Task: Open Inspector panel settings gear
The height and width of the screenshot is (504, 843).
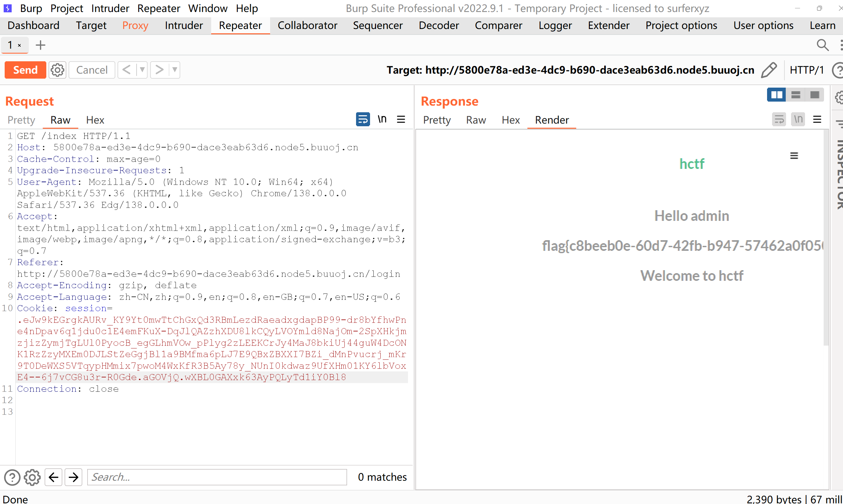Action: click(839, 98)
